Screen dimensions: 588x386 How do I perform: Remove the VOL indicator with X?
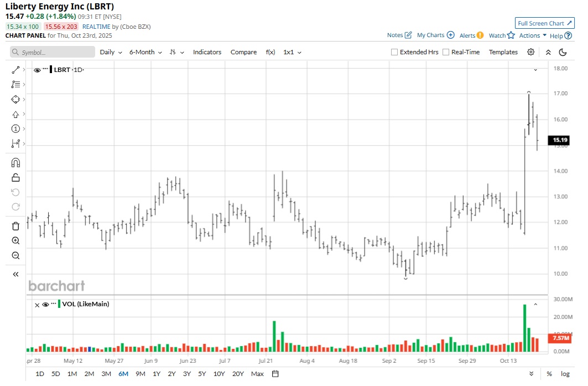pyautogui.click(x=37, y=305)
